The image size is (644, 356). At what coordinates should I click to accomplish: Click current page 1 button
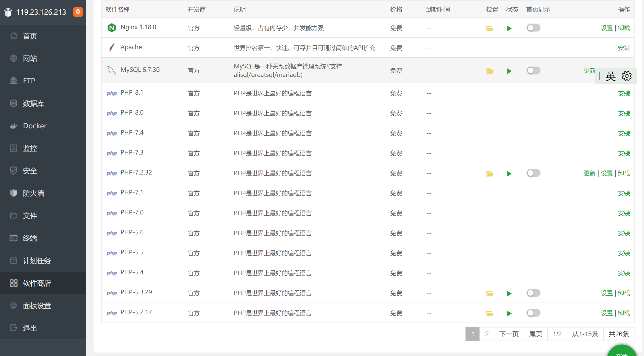point(472,334)
